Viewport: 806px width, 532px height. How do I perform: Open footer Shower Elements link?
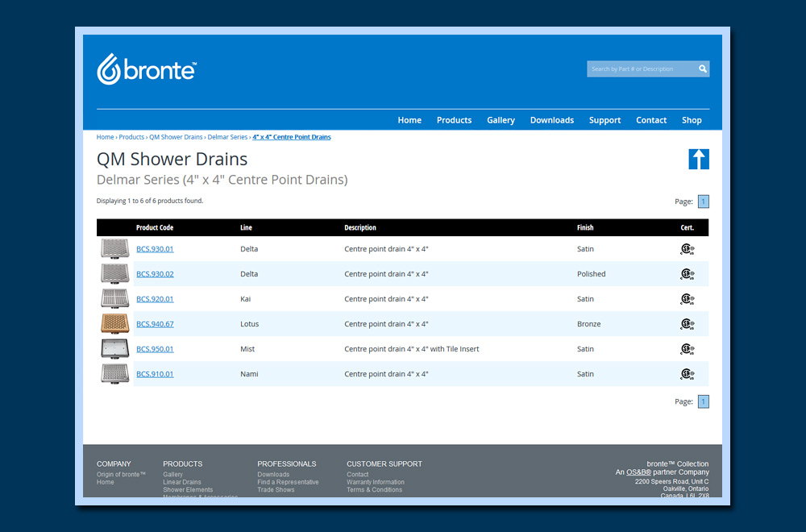188,490
